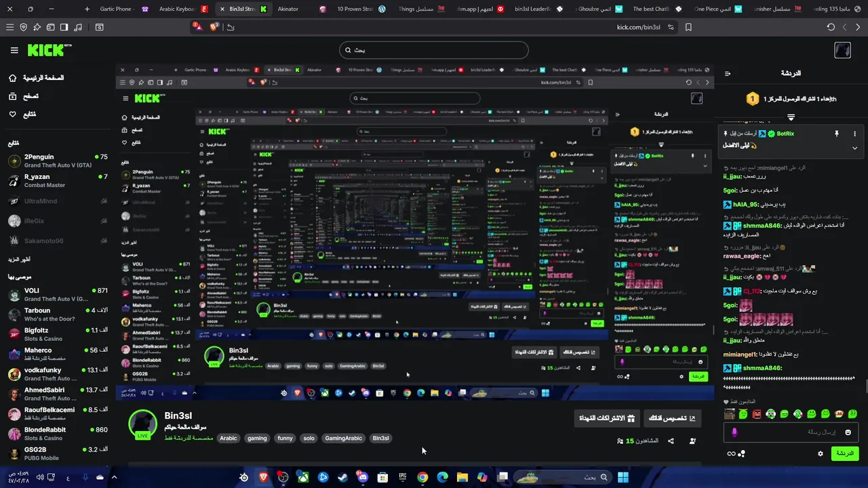Image resolution: width=868 pixels, height=488 pixels.
Task: Reload the page with the refresh icon
Action: point(831,27)
